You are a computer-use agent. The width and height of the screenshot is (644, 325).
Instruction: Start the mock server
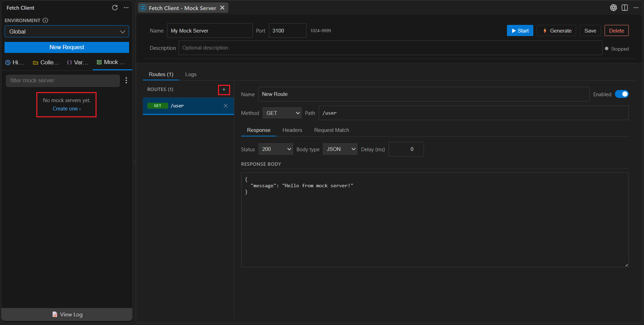tap(520, 31)
